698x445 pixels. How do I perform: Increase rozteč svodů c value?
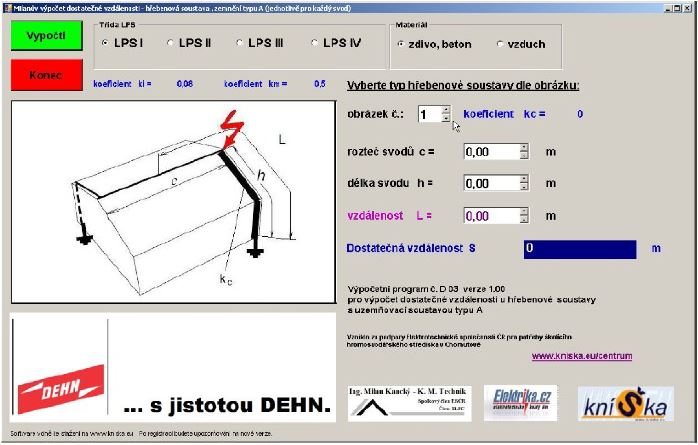(x=524, y=148)
